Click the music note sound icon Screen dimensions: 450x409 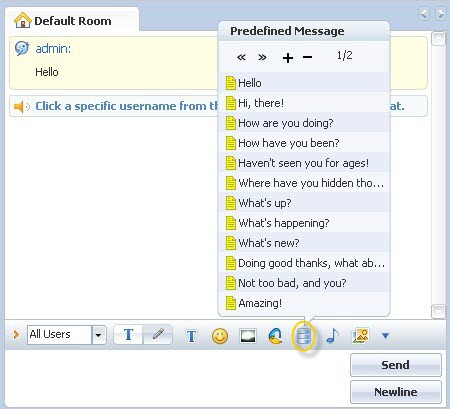[x=332, y=335]
